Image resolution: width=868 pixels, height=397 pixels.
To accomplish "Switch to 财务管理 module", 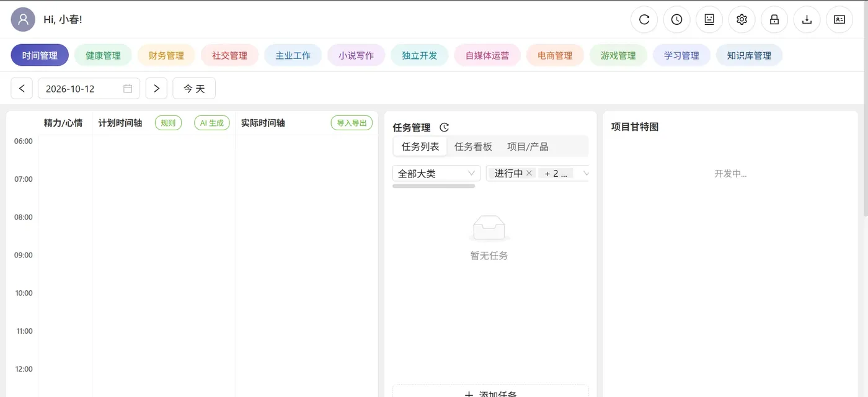I will point(166,55).
